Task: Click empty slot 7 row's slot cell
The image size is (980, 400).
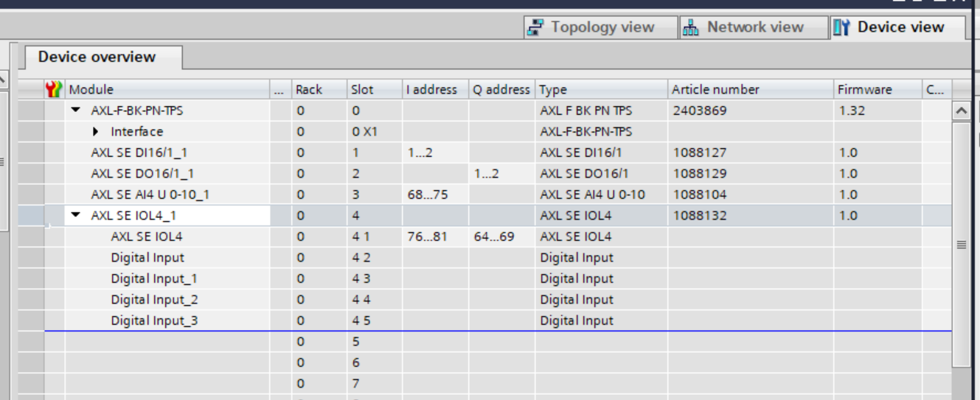Action: (x=375, y=384)
